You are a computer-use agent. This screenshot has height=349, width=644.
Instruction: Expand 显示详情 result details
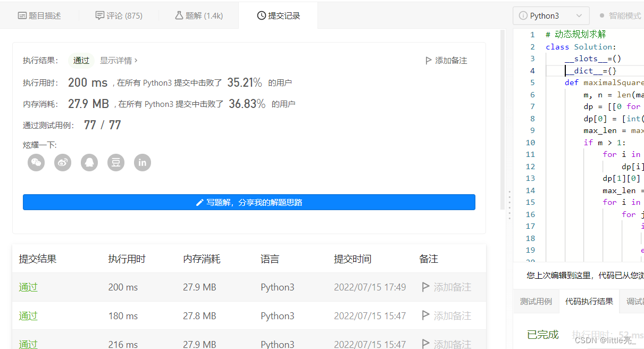click(x=119, y=61)
